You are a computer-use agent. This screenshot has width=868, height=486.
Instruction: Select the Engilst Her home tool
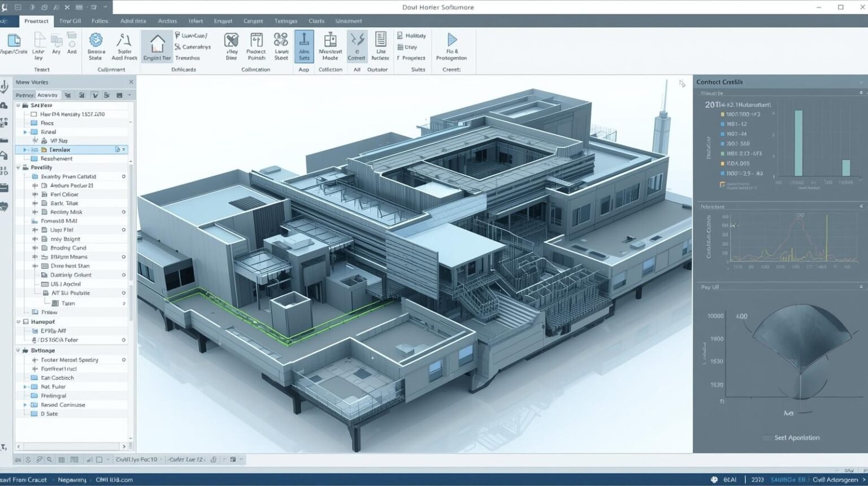[x=157, y=45]
